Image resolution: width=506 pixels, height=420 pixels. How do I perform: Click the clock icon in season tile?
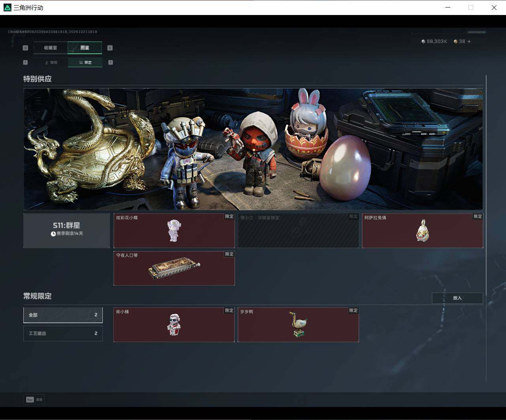53,234
